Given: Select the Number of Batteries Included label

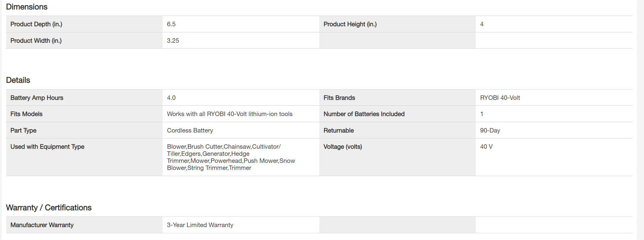Looking at the screenshot, I should click(364, 114).
